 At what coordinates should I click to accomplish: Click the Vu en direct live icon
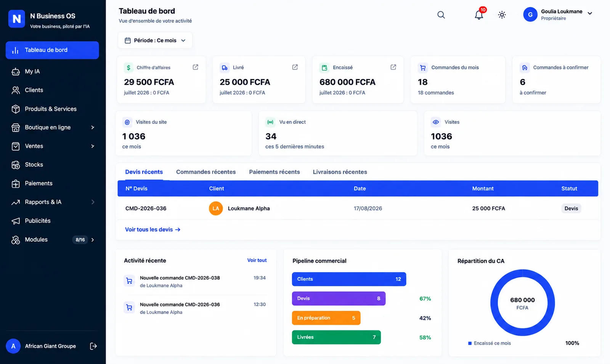(x=270, y=122)
